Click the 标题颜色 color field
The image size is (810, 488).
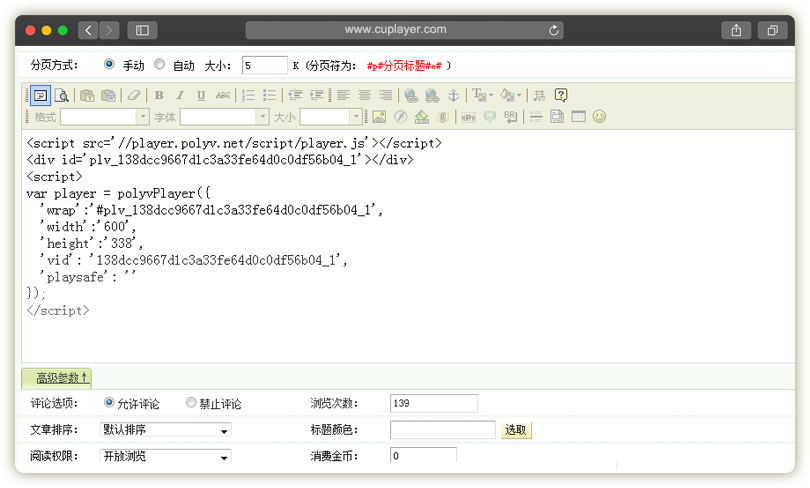coord(442,430)
